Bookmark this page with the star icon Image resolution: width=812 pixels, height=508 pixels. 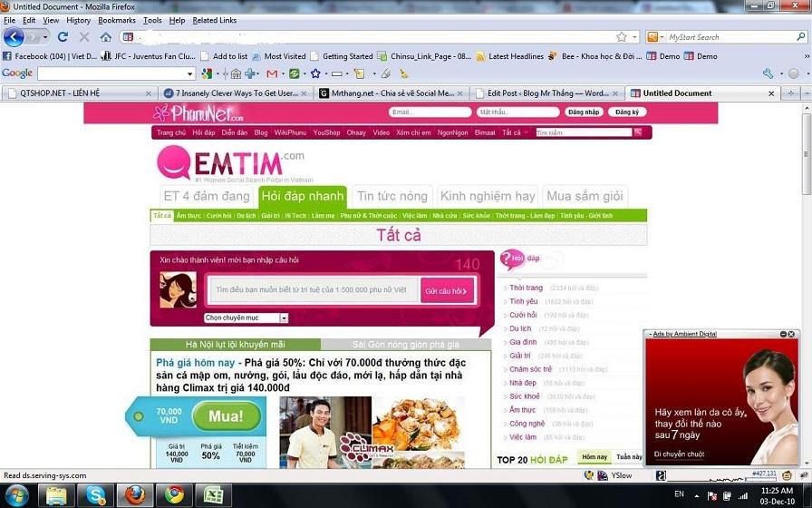(x=622, y=37)
